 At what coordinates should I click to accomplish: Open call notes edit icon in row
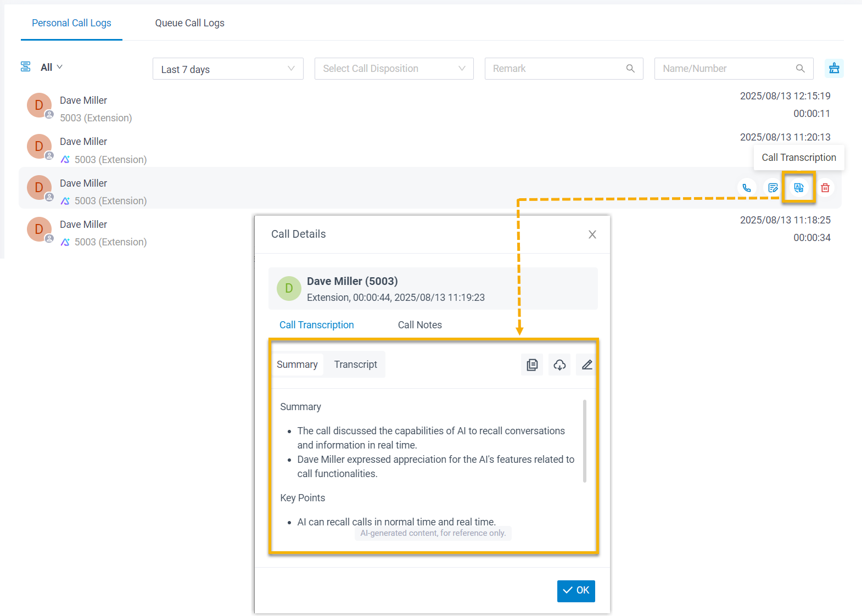(x=773, y=188)
